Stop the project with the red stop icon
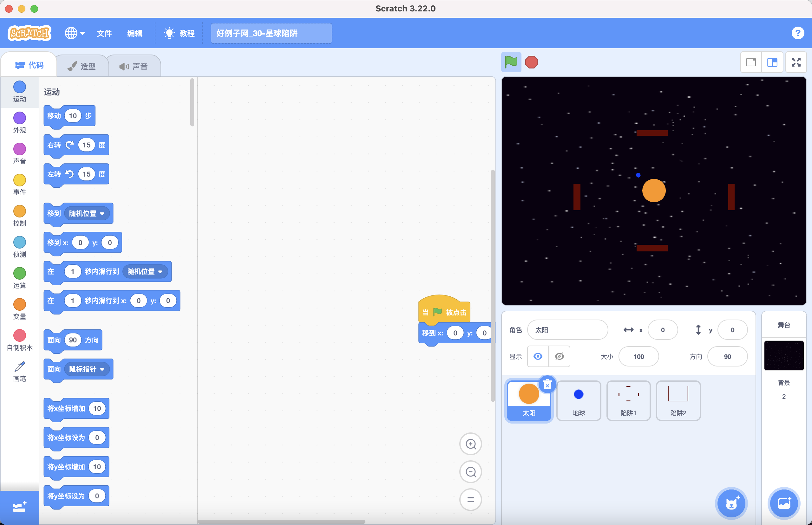 [x=531, y=62]
